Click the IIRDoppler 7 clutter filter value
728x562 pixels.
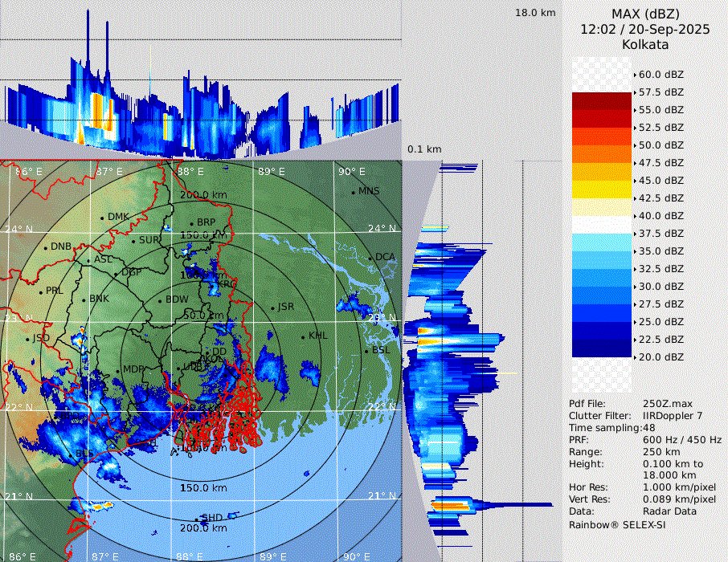[x=673, y=416]
